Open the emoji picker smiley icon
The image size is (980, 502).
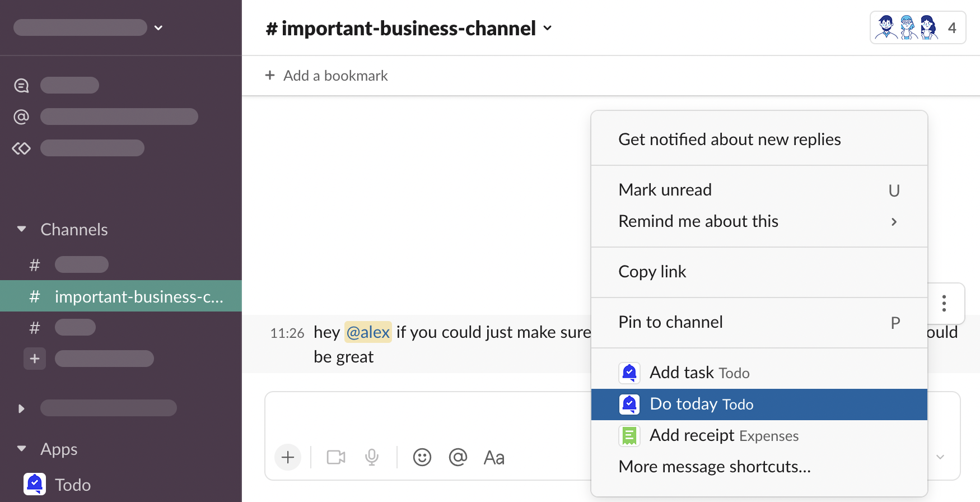coord(422,458)
